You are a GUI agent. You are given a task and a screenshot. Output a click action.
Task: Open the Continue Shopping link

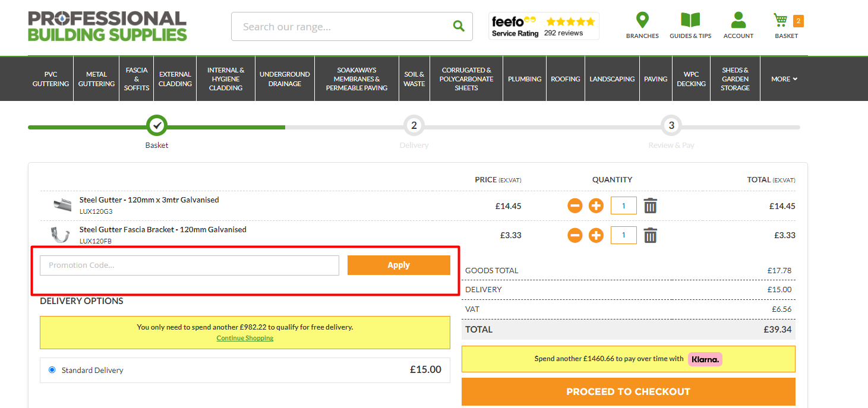tap(245, 337)
